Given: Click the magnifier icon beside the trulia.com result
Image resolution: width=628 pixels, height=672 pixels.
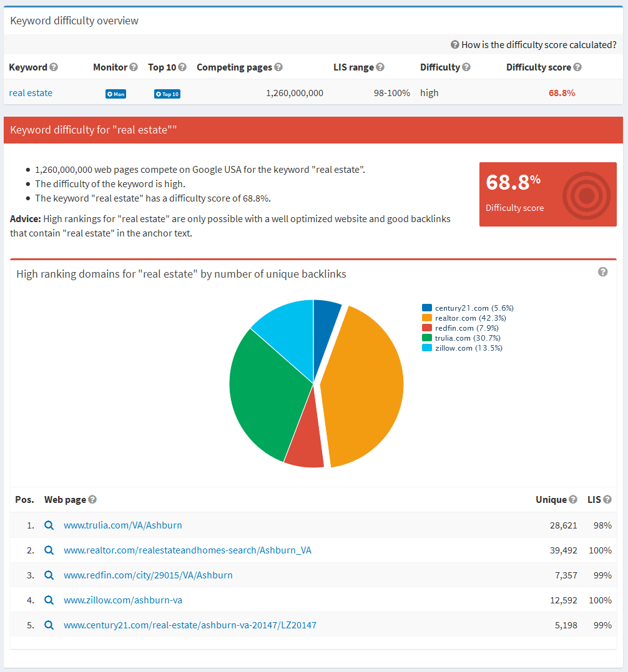Looking at the screenshot, I should point(49,525).
